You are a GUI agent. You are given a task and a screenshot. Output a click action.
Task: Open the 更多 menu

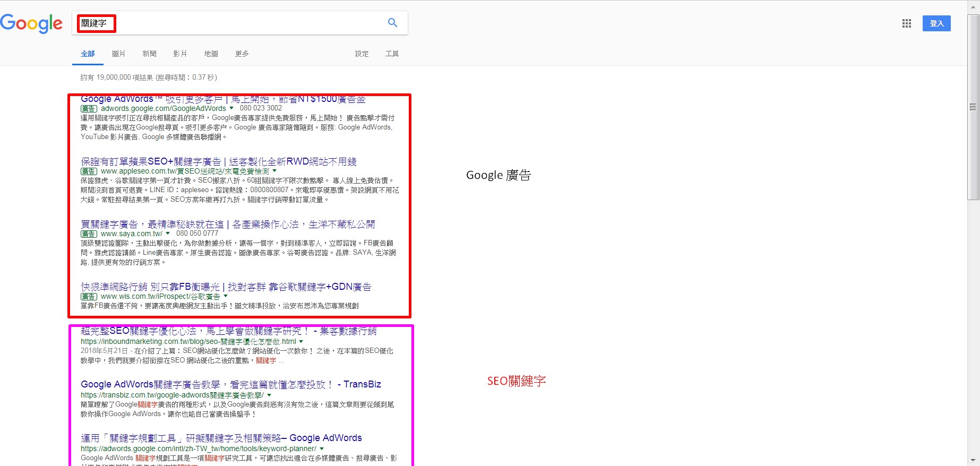[242, 54]
